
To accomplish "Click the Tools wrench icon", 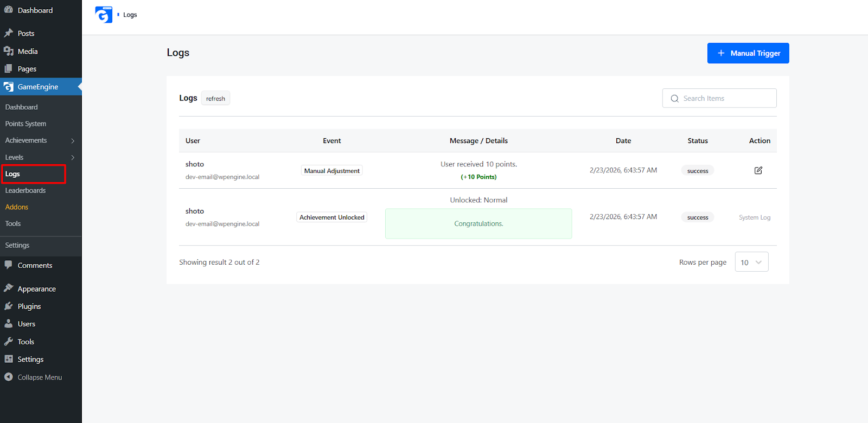I will [9, 342].
